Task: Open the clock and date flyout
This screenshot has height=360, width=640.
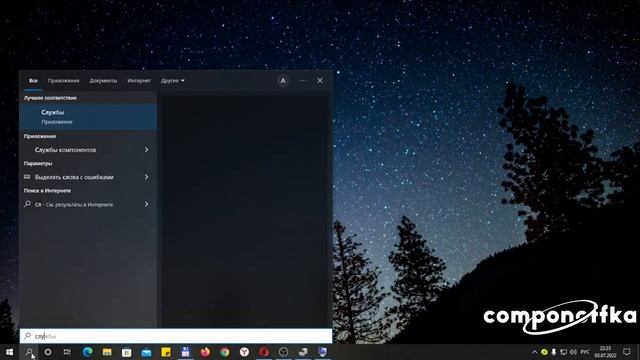Action: click(x=605, y=352)
